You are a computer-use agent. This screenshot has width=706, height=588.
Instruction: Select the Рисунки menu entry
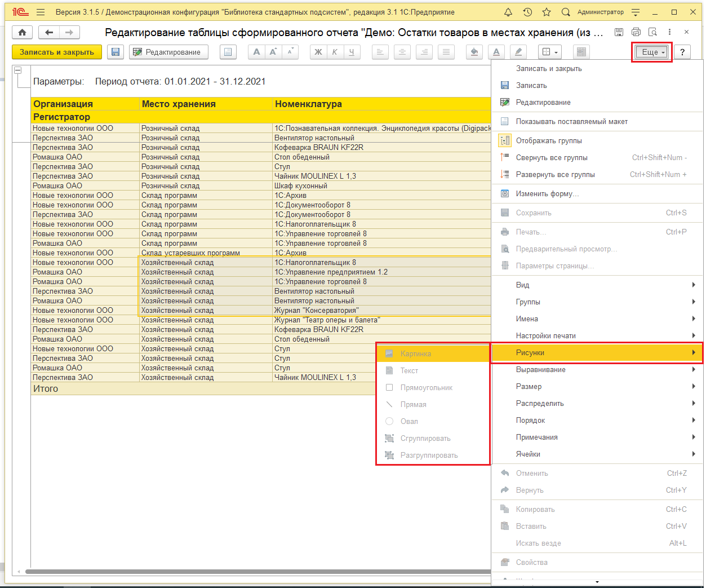tap(597, 352)
